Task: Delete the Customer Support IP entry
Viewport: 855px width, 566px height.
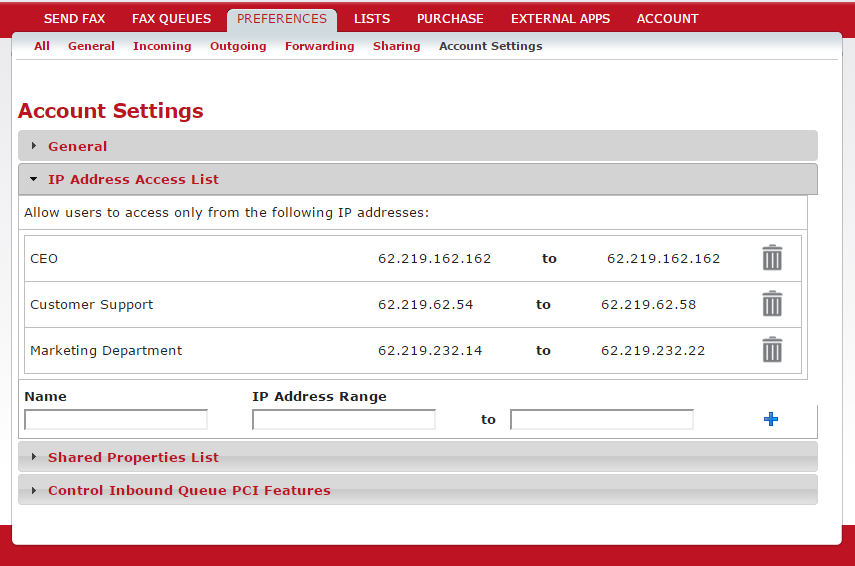Action: pyautogui.click(x=772, y=304)
